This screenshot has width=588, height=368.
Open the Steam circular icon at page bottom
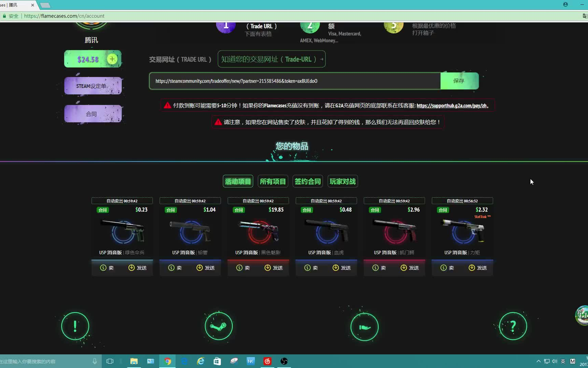(x=219, y=326)
